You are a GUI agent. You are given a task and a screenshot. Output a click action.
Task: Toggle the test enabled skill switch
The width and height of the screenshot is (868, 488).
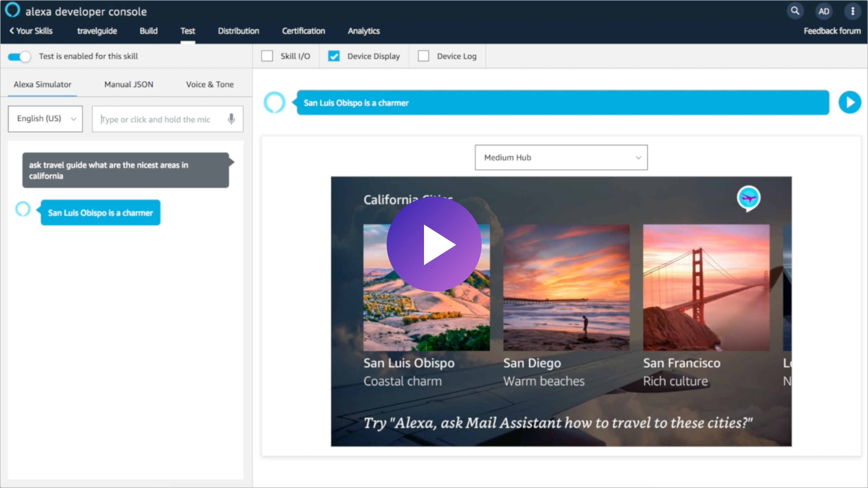click(x=18, y=56)
